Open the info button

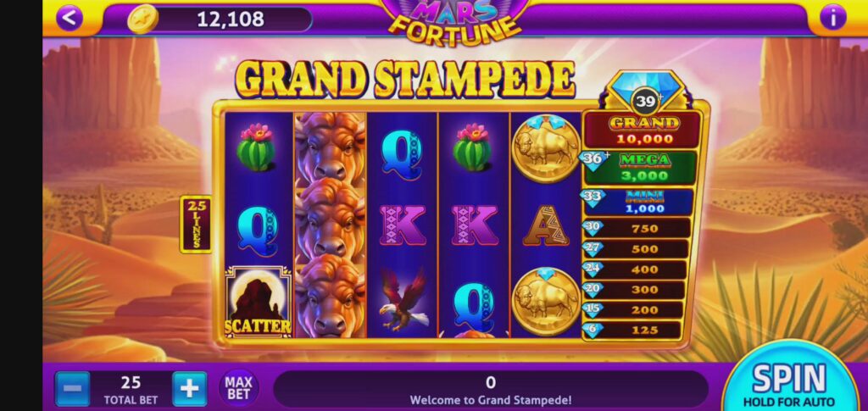[x=832, y=19]
